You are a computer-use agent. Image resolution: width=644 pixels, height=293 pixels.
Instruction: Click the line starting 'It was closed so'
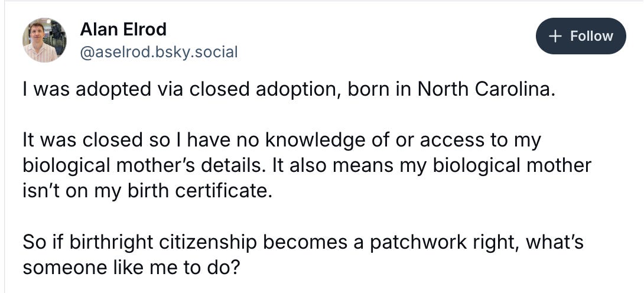282,141
